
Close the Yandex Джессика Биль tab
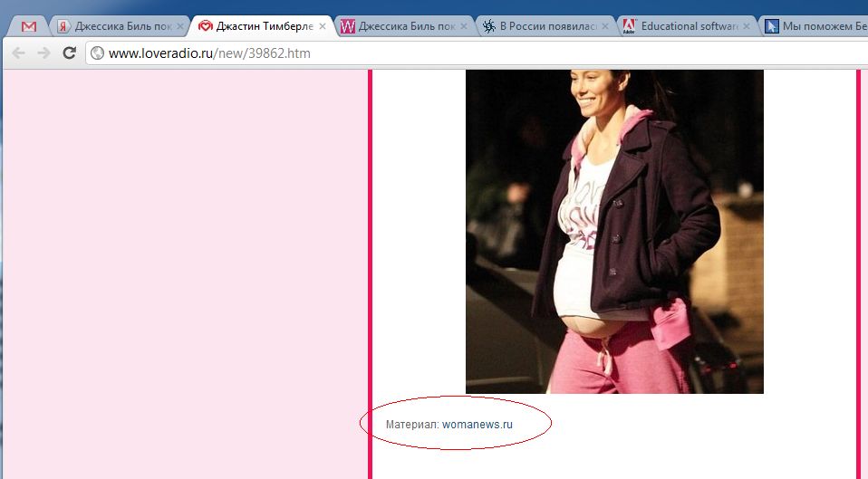pyautogui.click(x=181, y=27)
